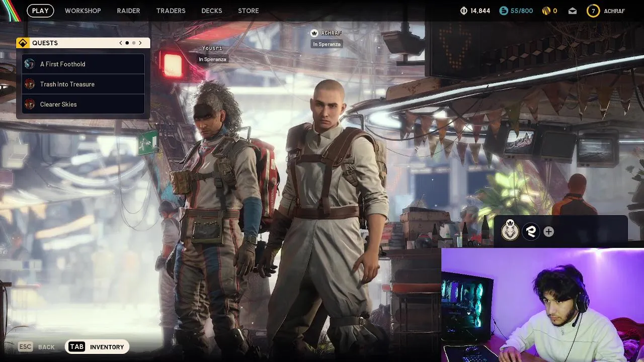644x362 pixels.
Task: Open the A First Foothold quest
Action: [84, 64]
